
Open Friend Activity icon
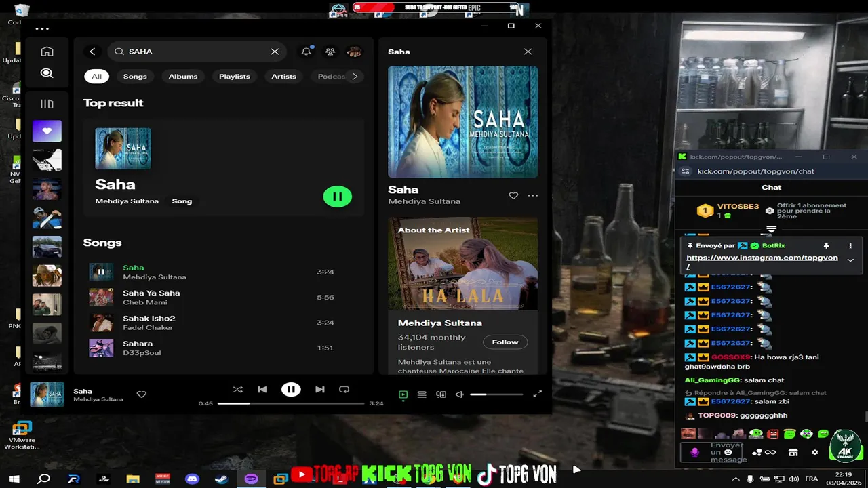pyautogui.click(x=330, y=52)
